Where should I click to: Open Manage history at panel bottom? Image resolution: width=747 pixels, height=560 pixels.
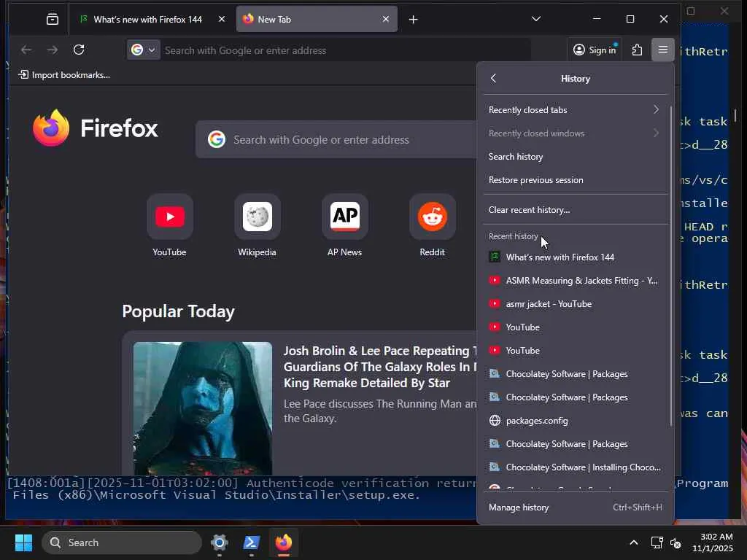tap(575, 507)
